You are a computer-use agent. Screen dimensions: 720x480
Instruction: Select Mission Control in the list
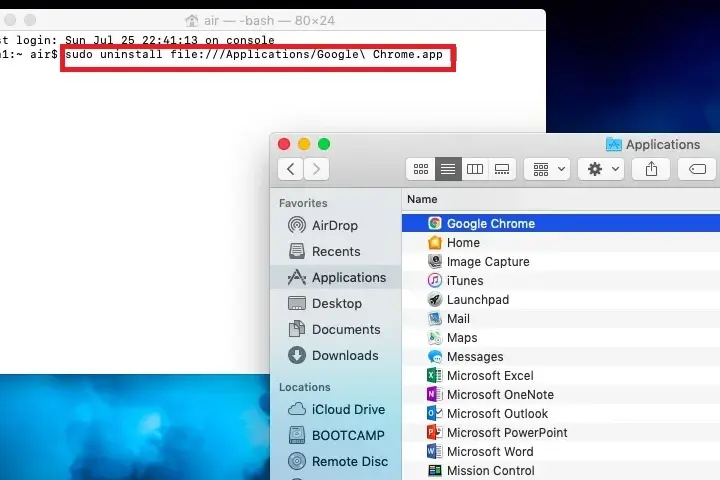pyautogui.click(x=561, y=470)
